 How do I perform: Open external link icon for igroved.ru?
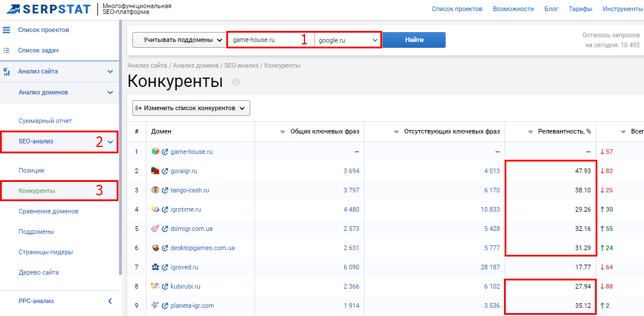(165, 268)
